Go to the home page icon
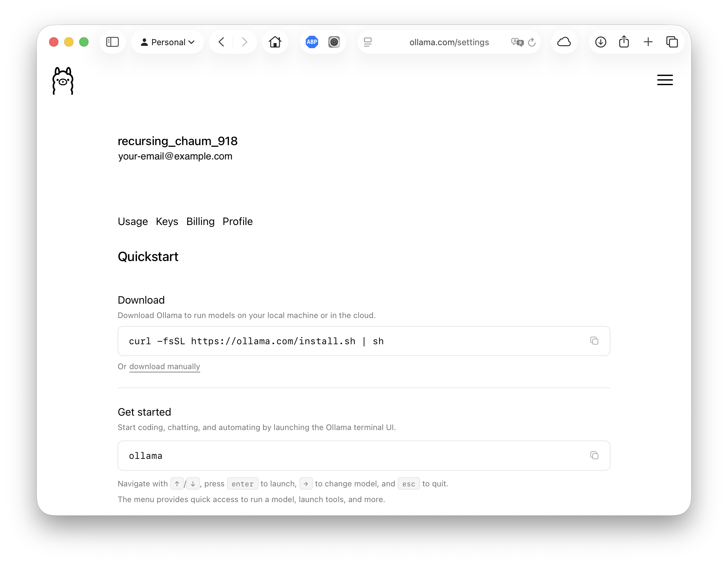 click(275, 42)
